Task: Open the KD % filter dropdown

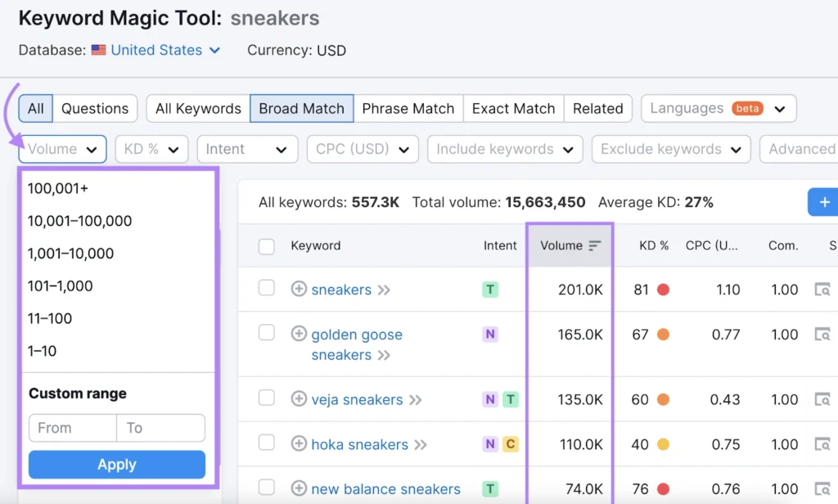Action: click(x=151, y=149)
